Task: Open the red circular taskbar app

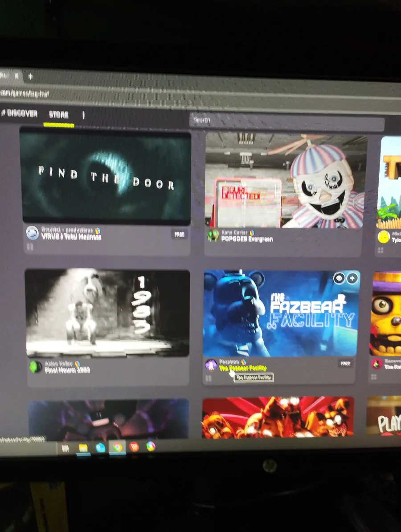Action: tap(134, 447)
